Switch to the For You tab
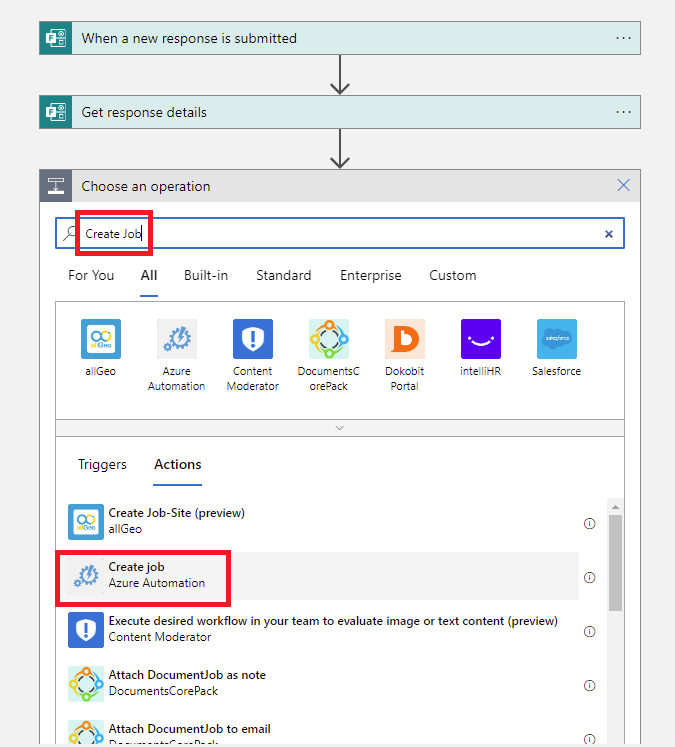675x747 pixels. coord(91,275)
